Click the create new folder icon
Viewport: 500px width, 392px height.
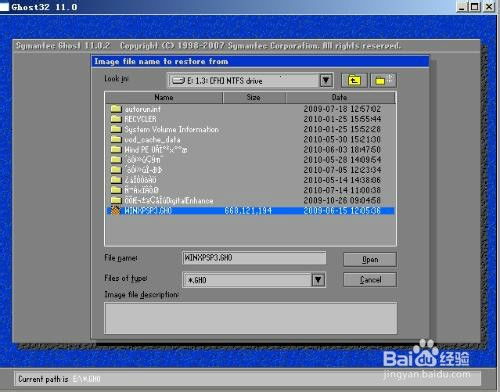point(384,80)
